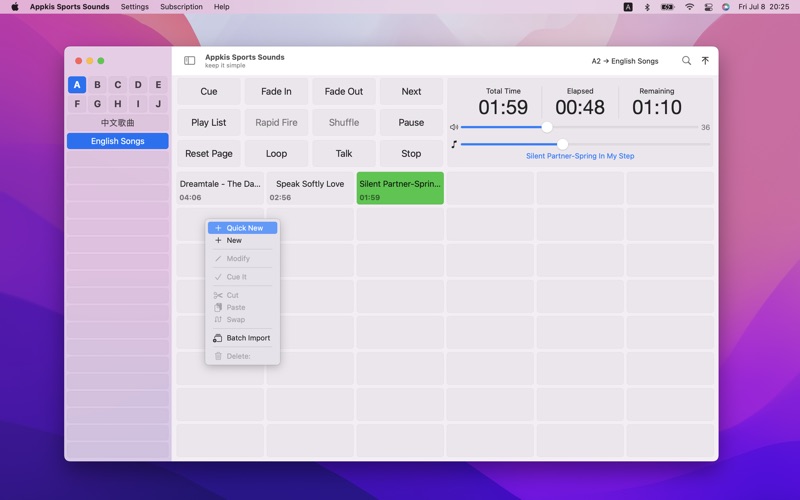Open bank G

click(97, 104)
